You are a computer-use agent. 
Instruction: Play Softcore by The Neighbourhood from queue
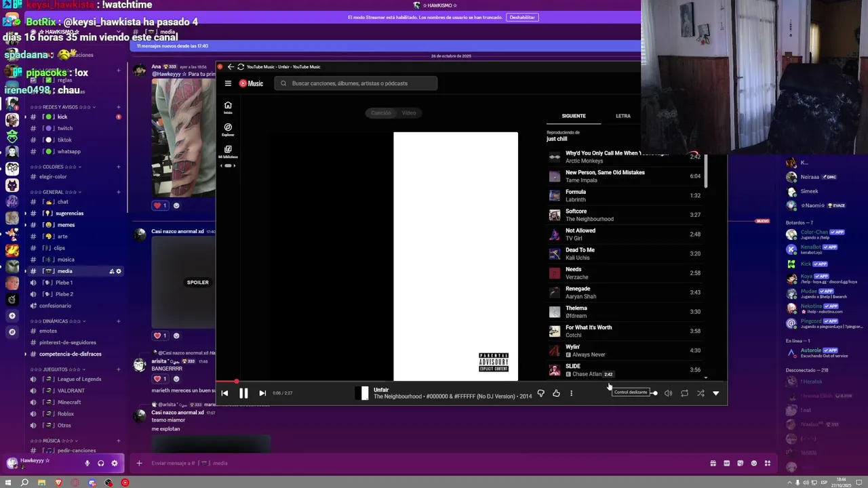[624, 215]
